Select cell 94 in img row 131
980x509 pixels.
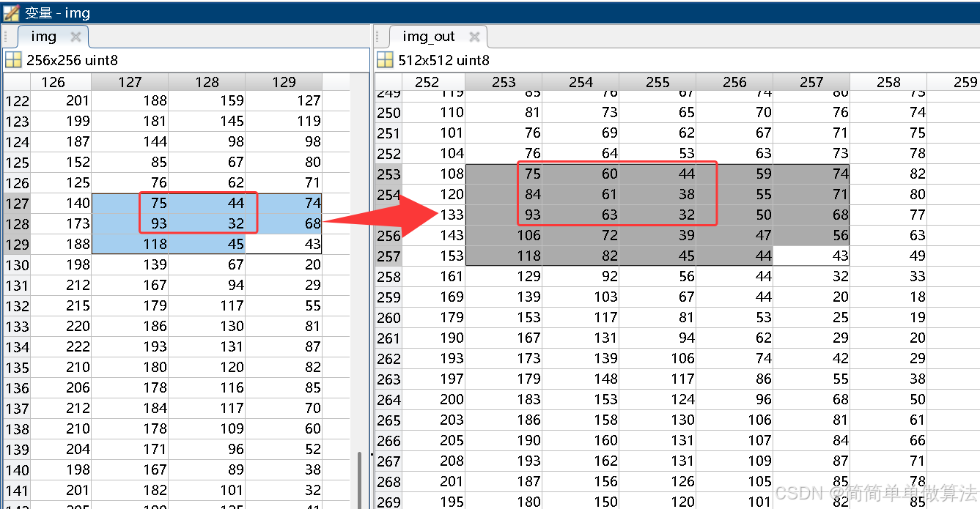[x=207, y=285]
